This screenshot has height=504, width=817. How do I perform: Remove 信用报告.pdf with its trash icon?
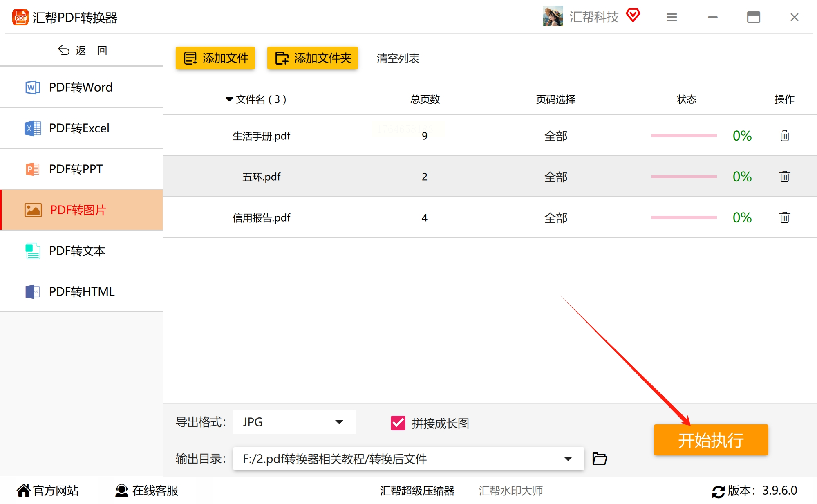click(x=784, y=217)
